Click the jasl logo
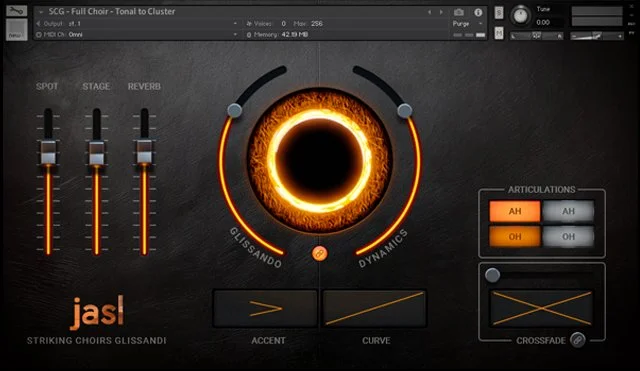640x371 pixels. tap(97, 312)
